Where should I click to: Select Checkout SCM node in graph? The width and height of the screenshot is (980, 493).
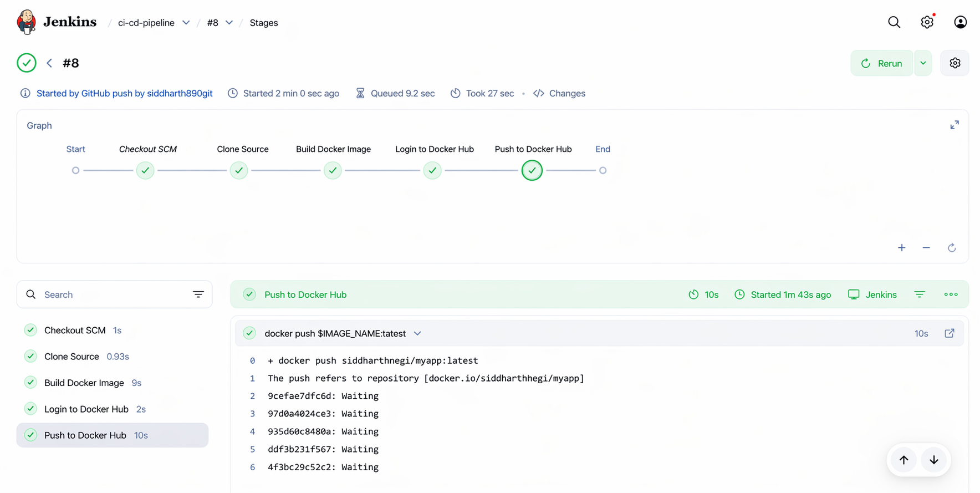coord(145,170)
